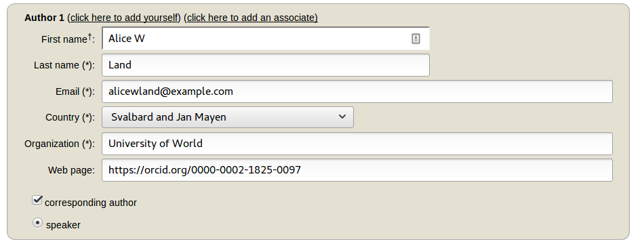Image resolution: width=644 pixels, height=248 pixels.
Task: Uncheck the corresponding author checkbox
Action: click(37, 201)
